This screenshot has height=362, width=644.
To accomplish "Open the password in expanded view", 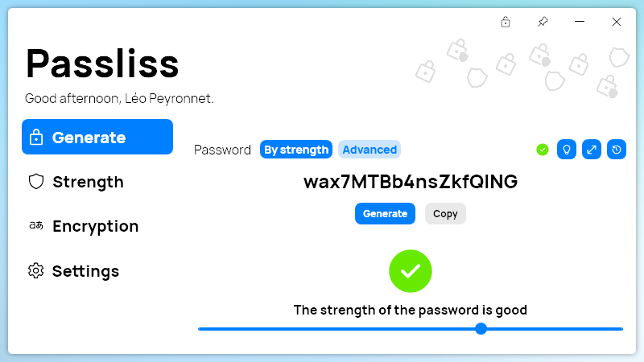I will pos(592,150).
